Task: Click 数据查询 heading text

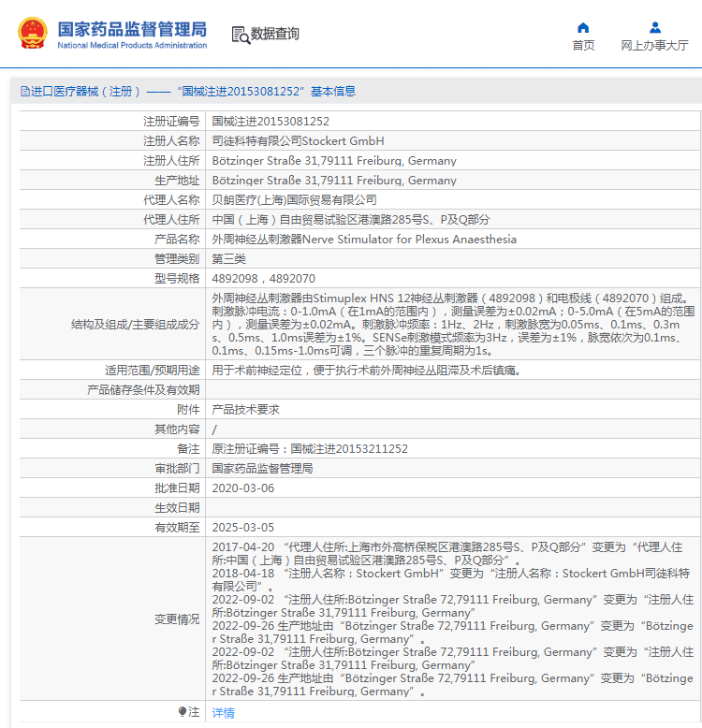Action: click(x=275, y=34)
